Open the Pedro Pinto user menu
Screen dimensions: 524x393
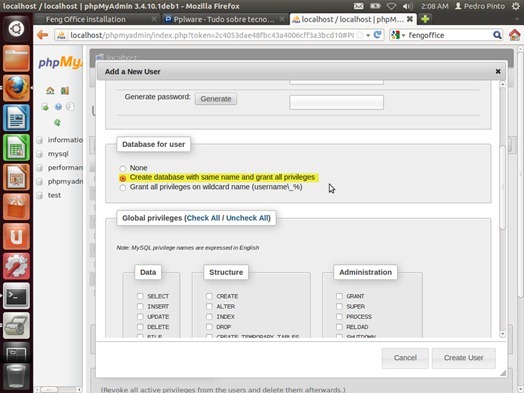coord(480,6)
